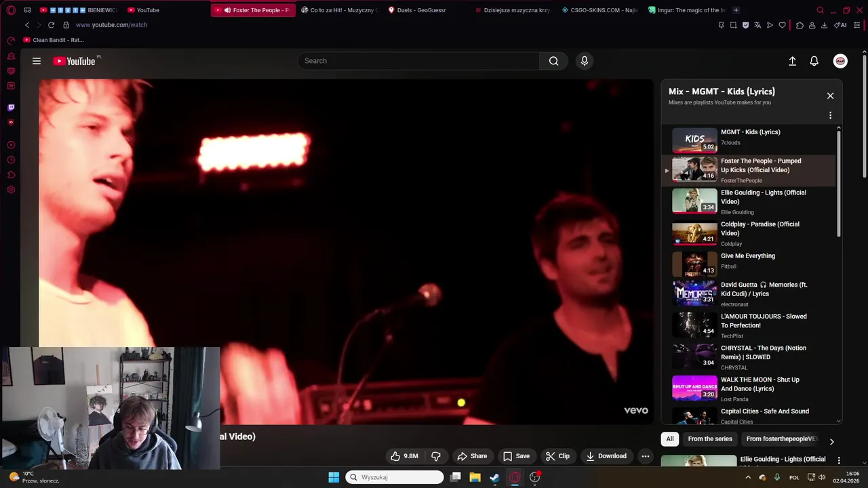
Task: Open options for Ellie Goulding suggested video
Action: pos(839,460)
